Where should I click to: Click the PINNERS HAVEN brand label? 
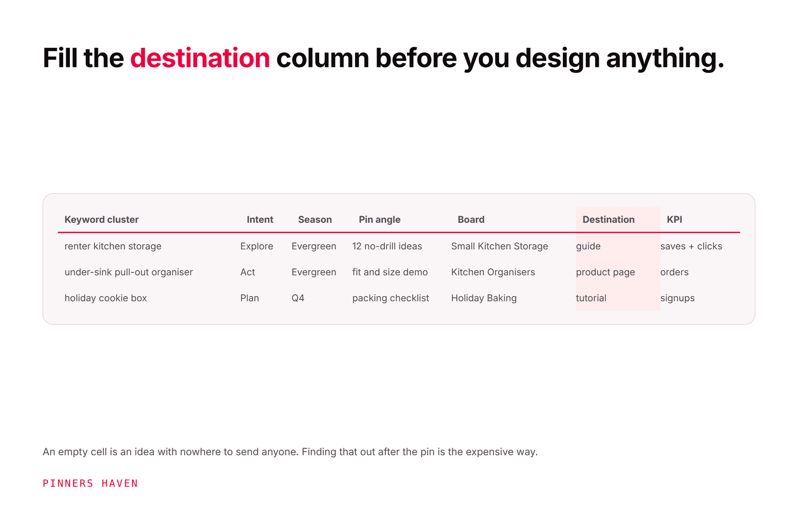90,483
